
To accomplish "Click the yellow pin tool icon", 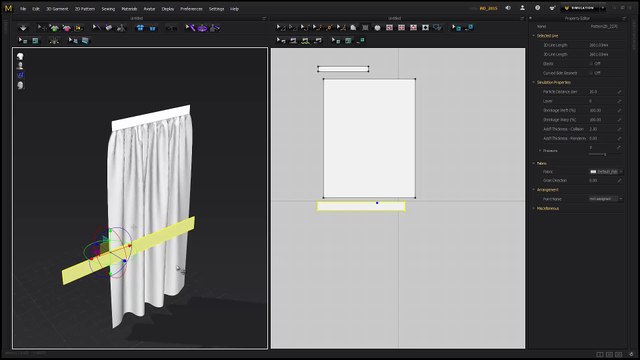I will click(x=78, y=28).
